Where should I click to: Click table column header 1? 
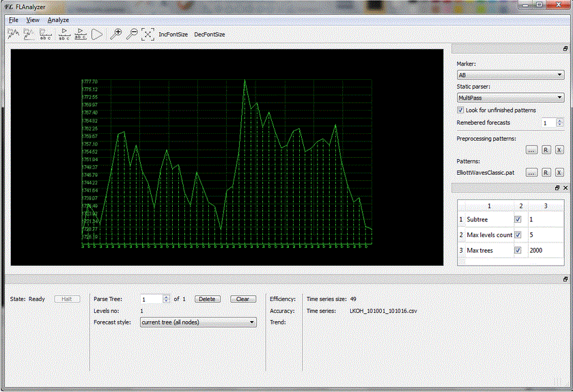click(x=489, y=206)
